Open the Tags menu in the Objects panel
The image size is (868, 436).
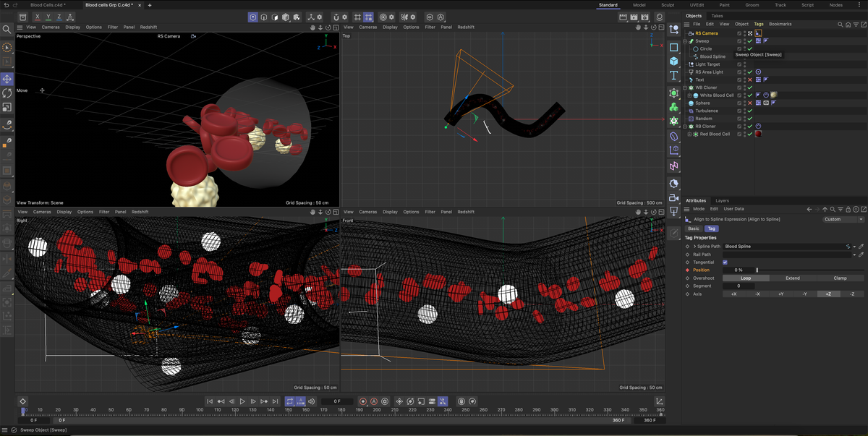(758, 24)
